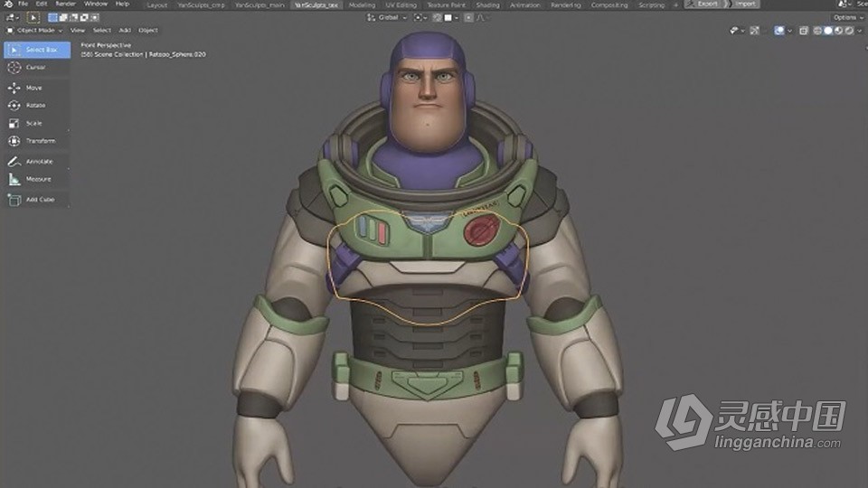Open the viewport Add menu

click(x=125, y=31)
